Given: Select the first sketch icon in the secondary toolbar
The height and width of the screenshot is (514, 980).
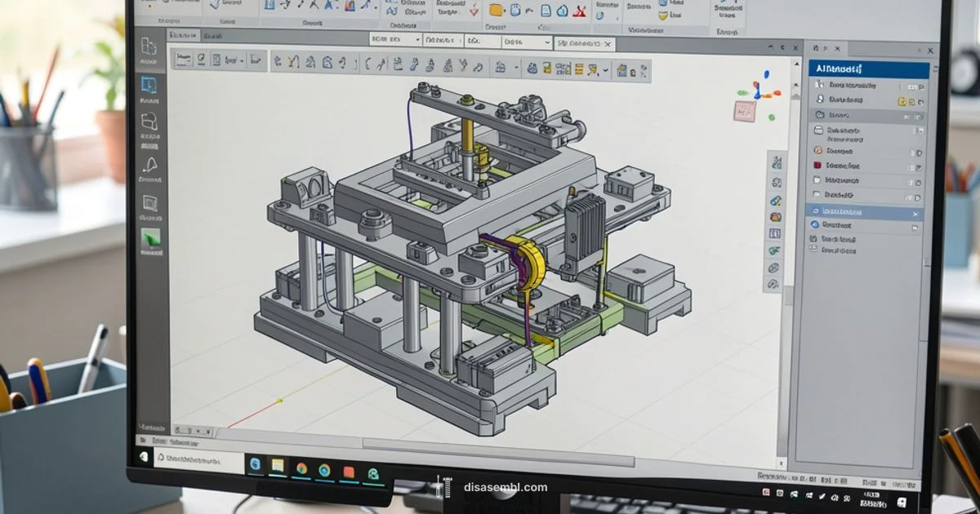Looking at the screenshot, I should [181, 59].
